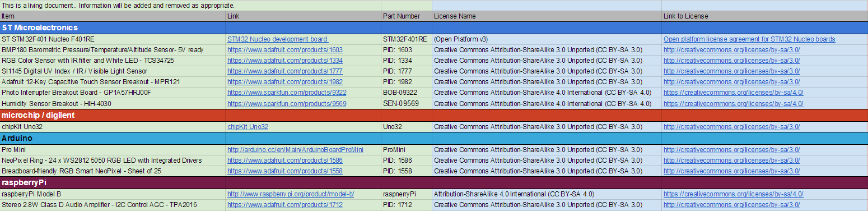Select the BOB-09322 part number cell
Image resolution: width=868 pixels, height=211 pixels.
(x=407, y=93)
